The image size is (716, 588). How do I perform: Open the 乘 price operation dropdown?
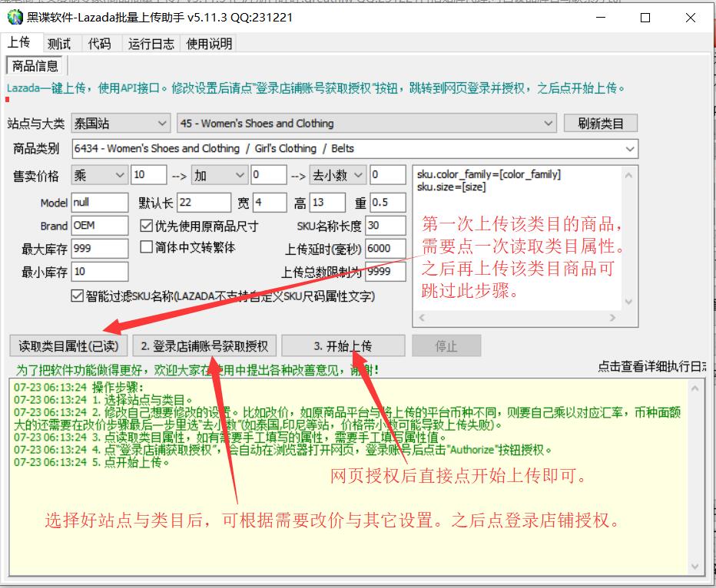click(99, 175)
